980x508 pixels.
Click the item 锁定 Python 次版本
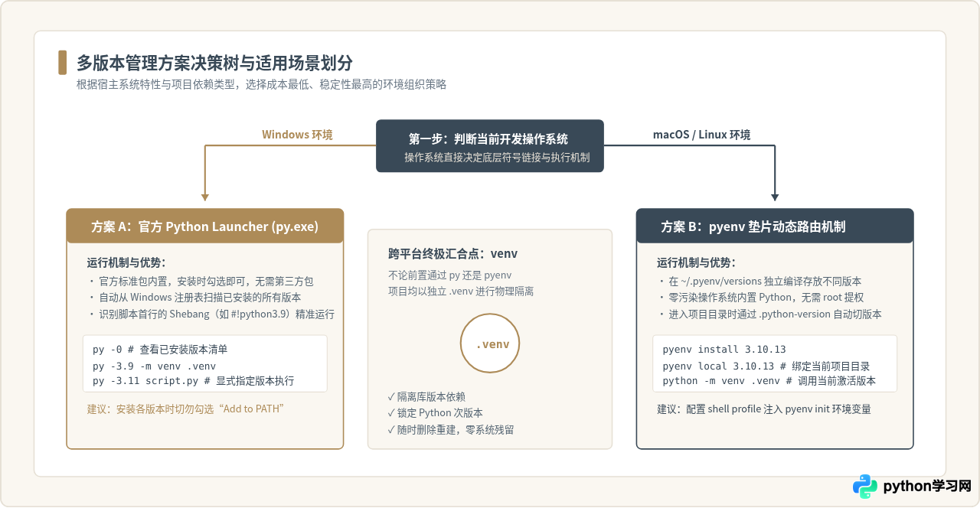pyautogui.click(x=436, y=413)
